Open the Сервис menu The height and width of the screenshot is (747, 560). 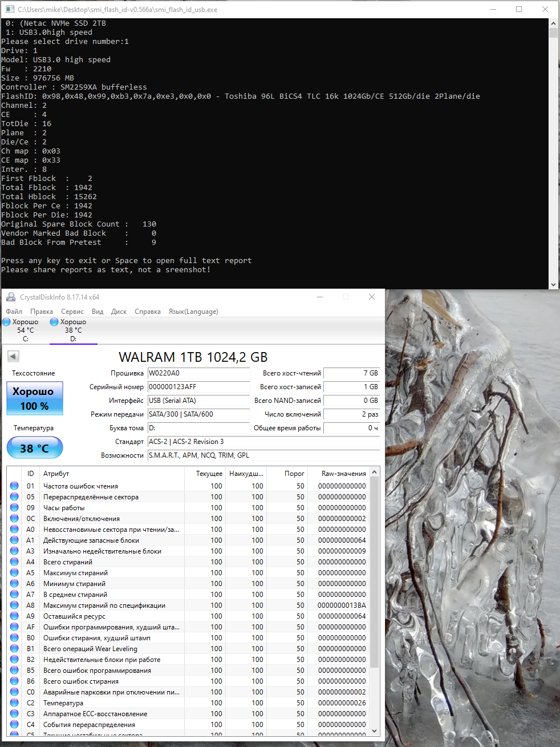click(72, 312)
